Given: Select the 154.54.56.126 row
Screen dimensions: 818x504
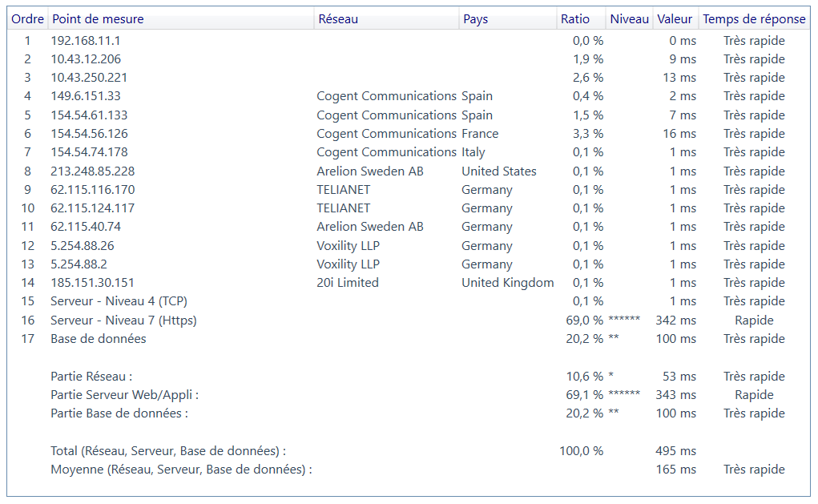Looking at the screenshot, I should coord(409,134).
